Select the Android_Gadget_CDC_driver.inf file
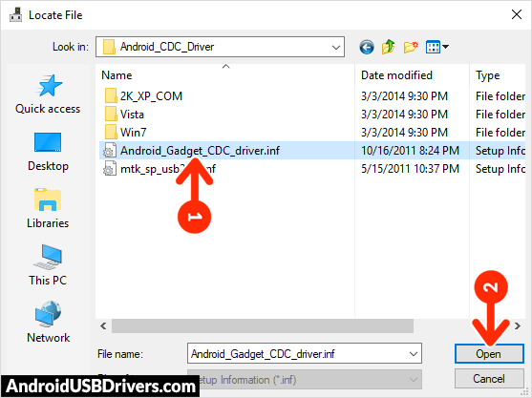 [x=200, y=150]
